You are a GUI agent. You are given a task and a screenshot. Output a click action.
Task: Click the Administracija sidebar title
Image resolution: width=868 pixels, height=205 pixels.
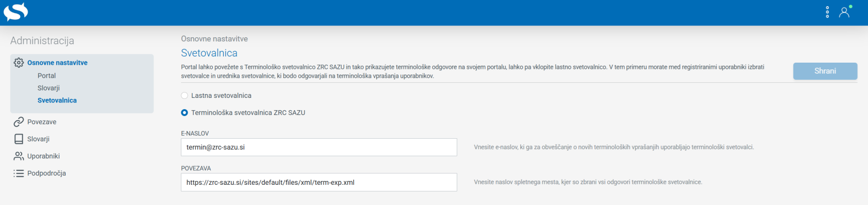click(42, 40)
